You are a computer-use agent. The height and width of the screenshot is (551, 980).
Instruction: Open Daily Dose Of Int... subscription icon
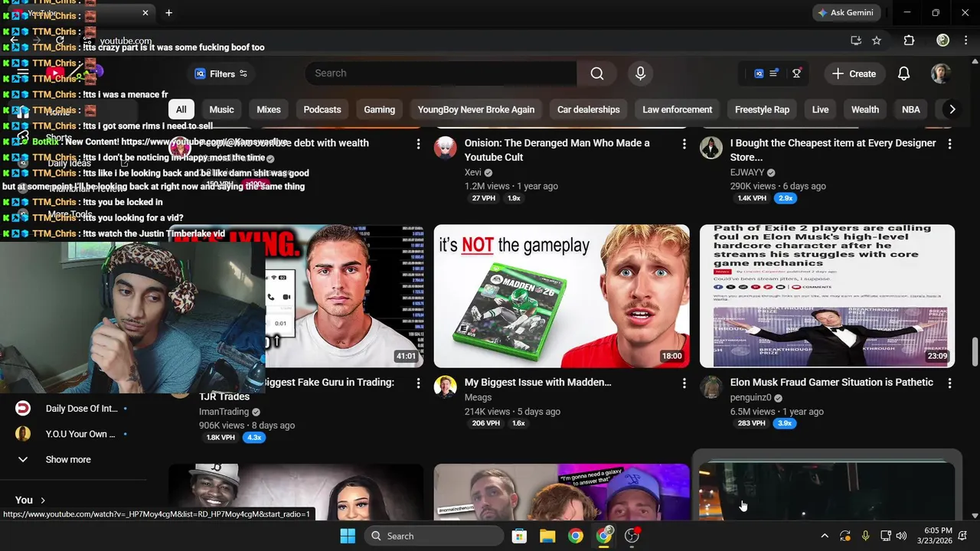pyautogui.click(x=23, y=409)
